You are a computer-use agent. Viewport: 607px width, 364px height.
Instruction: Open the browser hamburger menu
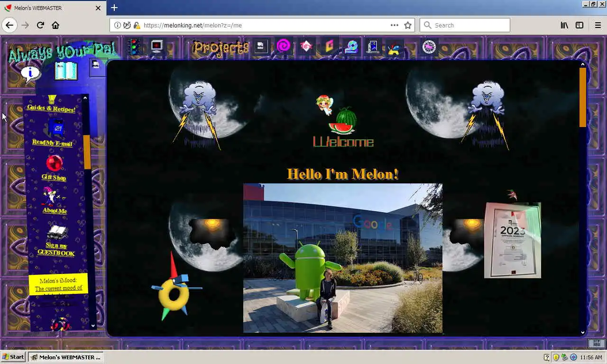pyautogui.click(x=598, y=25)
